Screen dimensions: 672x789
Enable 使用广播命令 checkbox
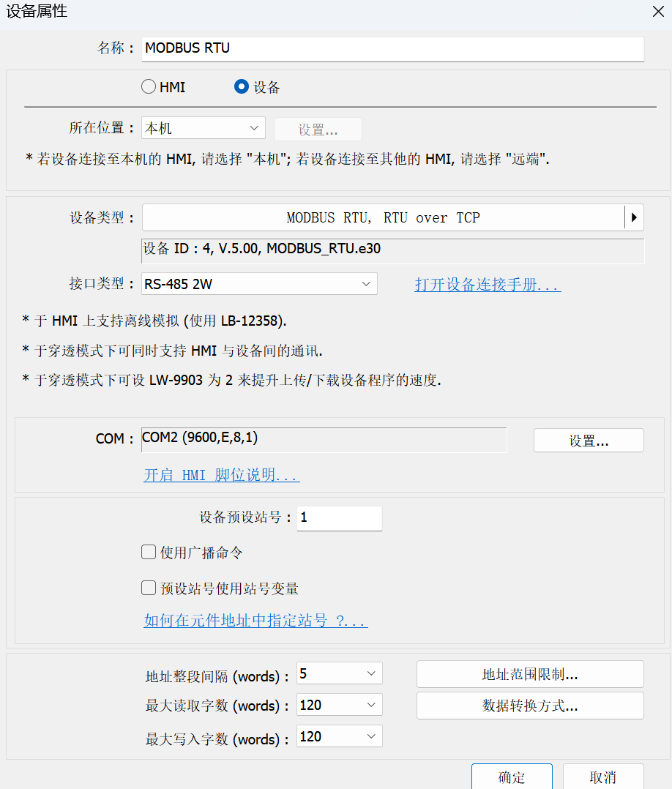tap(149, 553)
